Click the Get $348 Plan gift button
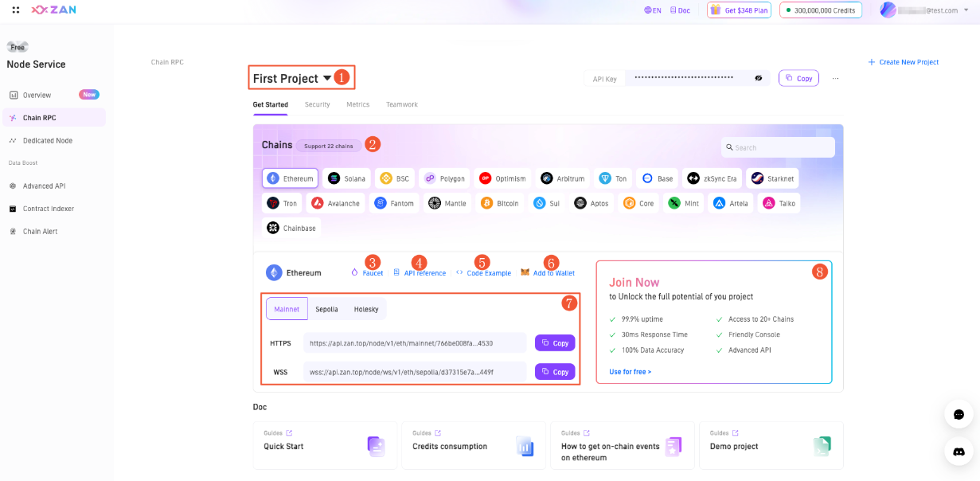Image resolution: width=980 pixels, height=481 pixels. [739, 10]
